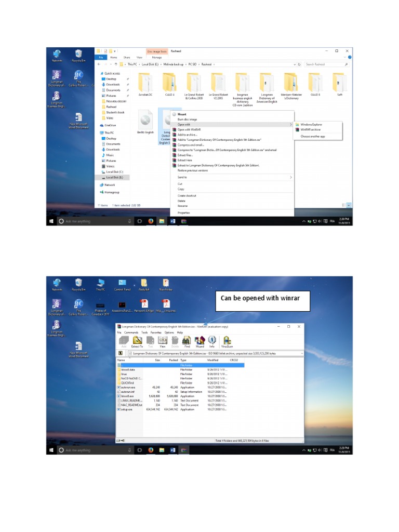The image size is (399, 532).
Task: Click the up-one-level icon beside WinRAR path
Action: 121,353
